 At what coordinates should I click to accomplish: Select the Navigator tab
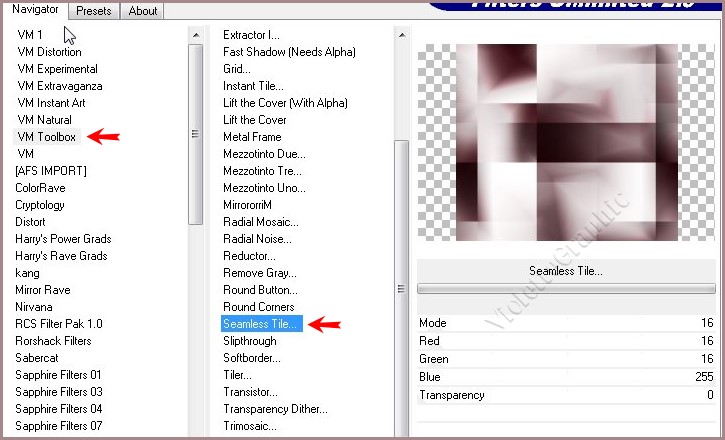tap(35, 10)
